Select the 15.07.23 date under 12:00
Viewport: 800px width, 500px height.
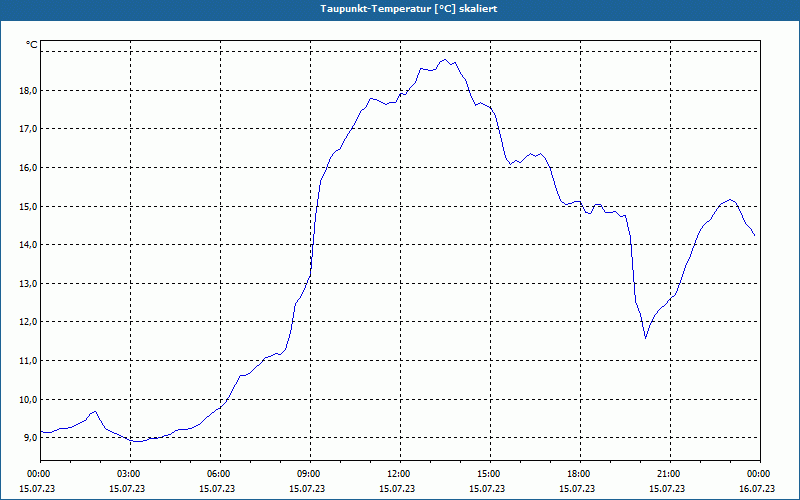click(396, 488)
